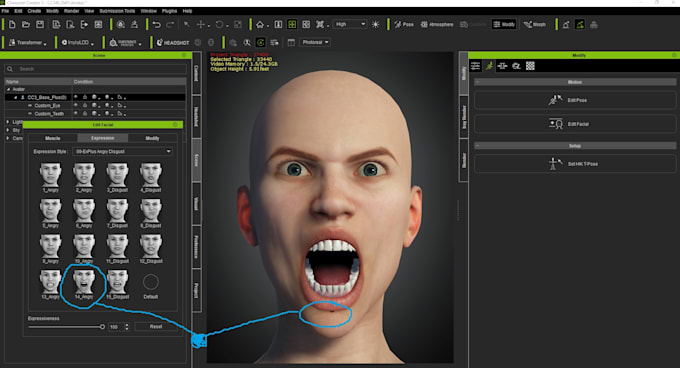Select the green motion figure icon in the Modify panel
Screen dimensions: 680x368
coord(489,66)
